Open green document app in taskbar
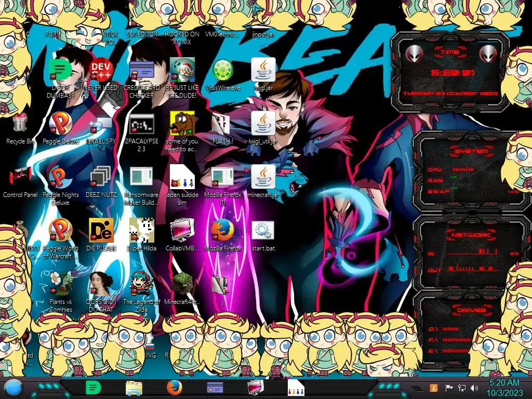 coord(94,388)
